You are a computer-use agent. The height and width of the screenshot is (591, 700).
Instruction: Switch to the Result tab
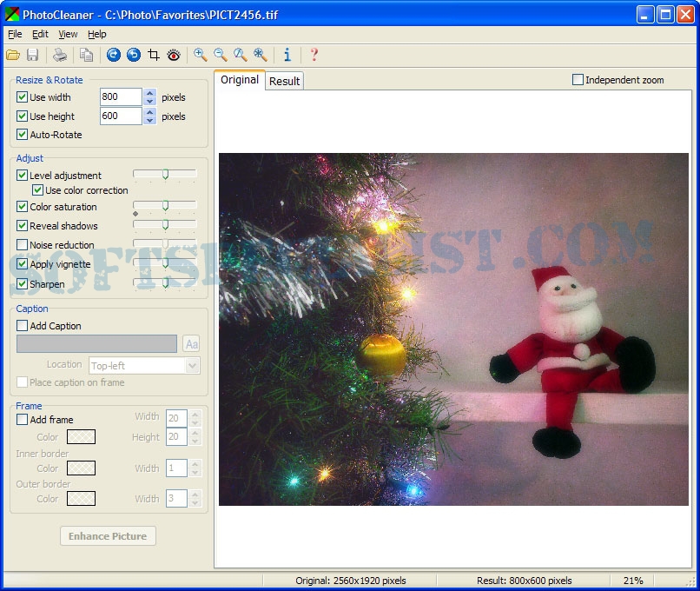pyautogui.click(x=284, y=81)
